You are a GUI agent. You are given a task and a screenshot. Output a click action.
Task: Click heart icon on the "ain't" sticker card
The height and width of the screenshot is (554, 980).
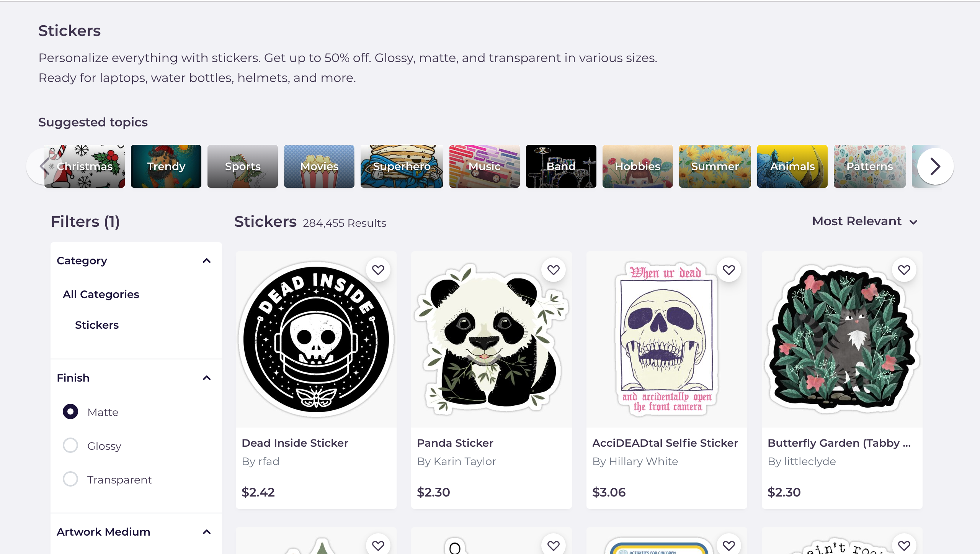pos(904,545)
